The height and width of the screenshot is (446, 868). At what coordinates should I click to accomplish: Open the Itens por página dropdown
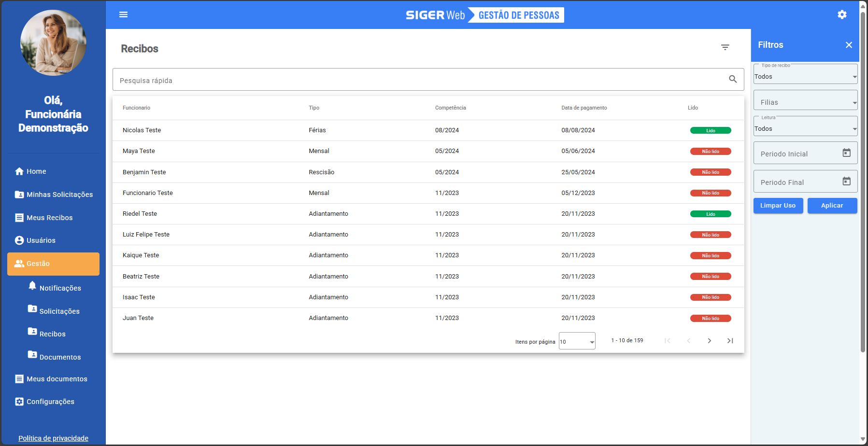click(x=577, y=341)
